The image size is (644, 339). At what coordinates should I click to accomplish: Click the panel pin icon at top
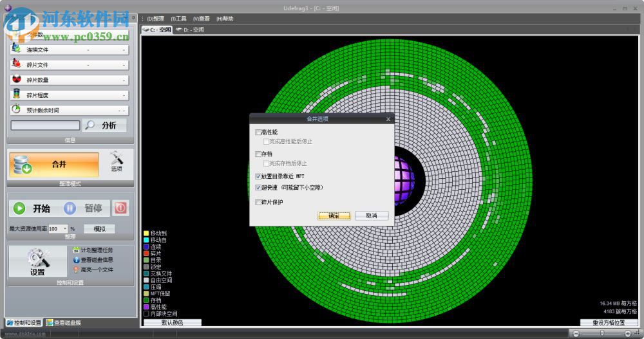(134, 18)
